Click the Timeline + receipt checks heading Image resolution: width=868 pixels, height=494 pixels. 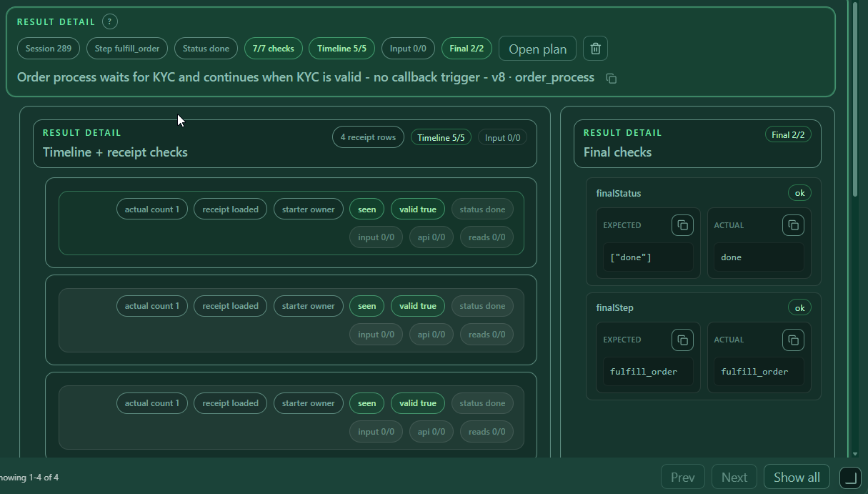pos(115,152)
